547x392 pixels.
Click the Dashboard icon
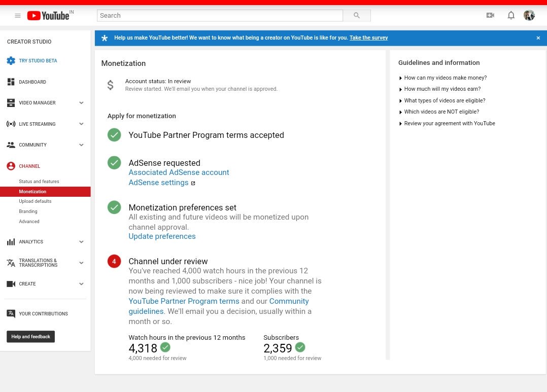11,82
